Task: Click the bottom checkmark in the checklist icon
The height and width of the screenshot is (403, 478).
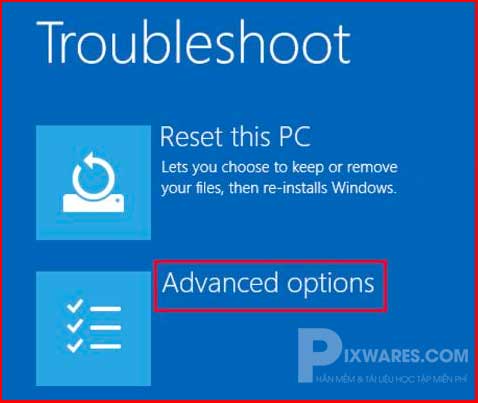Action: pos(75,345)
